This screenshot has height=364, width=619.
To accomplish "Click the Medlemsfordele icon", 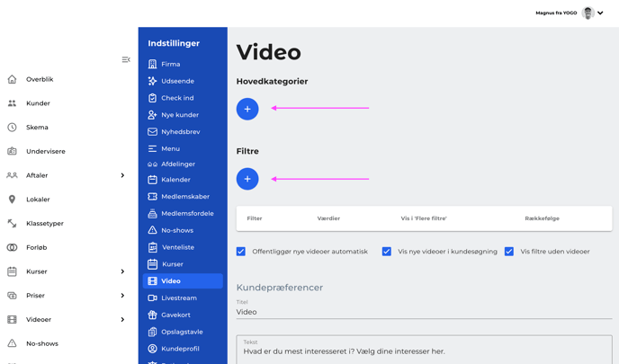I will click(152, 213).
